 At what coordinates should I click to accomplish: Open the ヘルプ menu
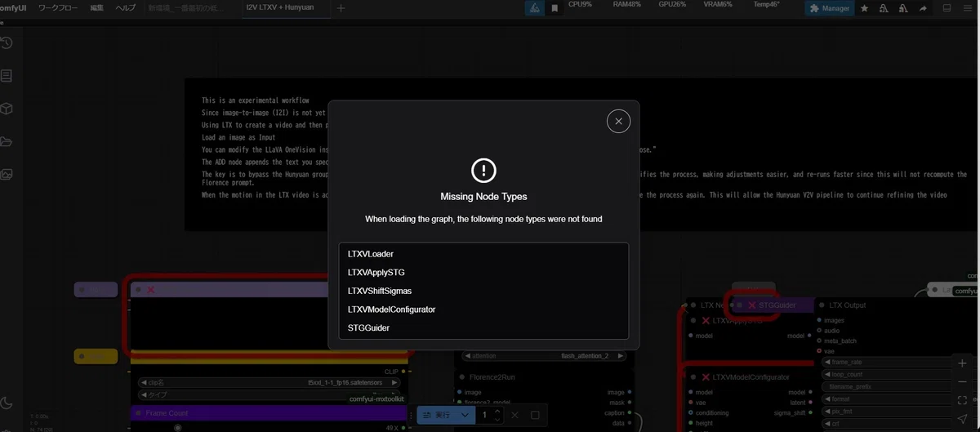(126, 7)
